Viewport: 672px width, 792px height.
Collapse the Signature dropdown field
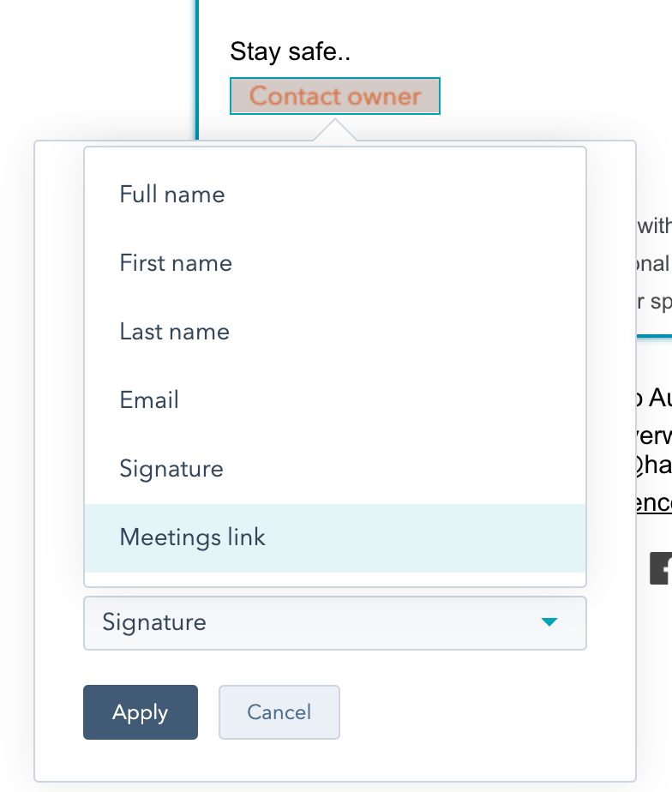coord(334,622)
